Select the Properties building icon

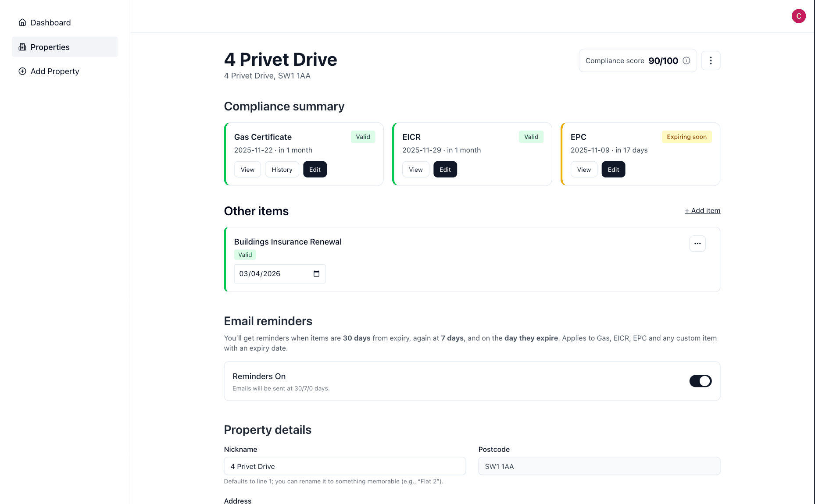pyautogui.click(x=22, y=47)
